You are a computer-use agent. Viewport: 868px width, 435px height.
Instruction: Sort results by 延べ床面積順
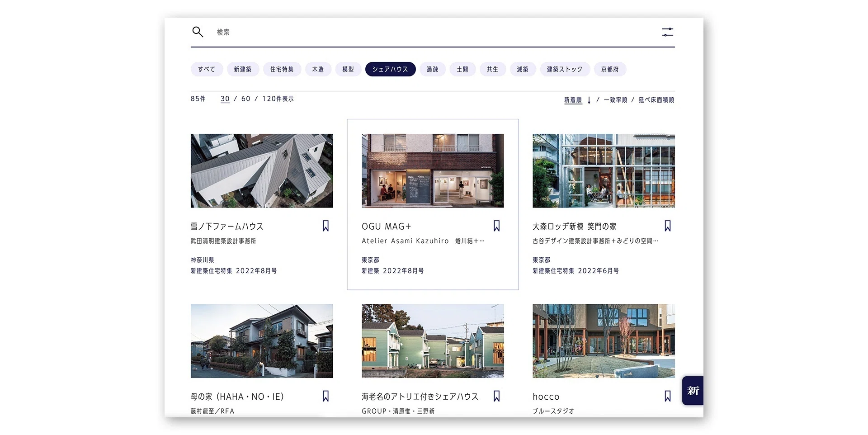[656, 100]
